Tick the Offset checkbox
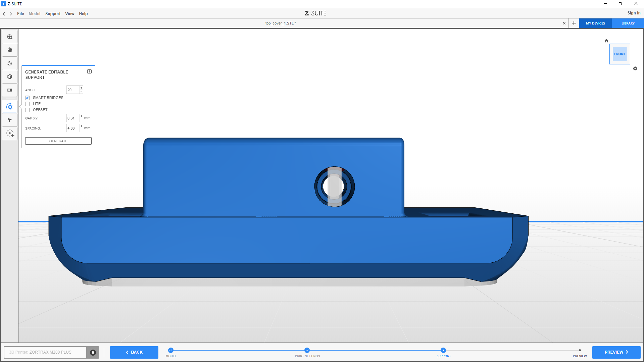 pos(28,110)
